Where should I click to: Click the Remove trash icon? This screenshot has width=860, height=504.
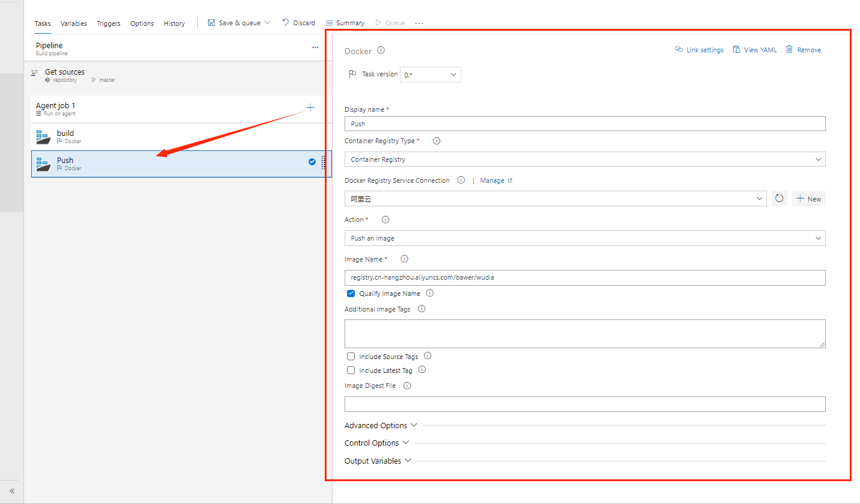pyautogui.click(x=790, y=49)
